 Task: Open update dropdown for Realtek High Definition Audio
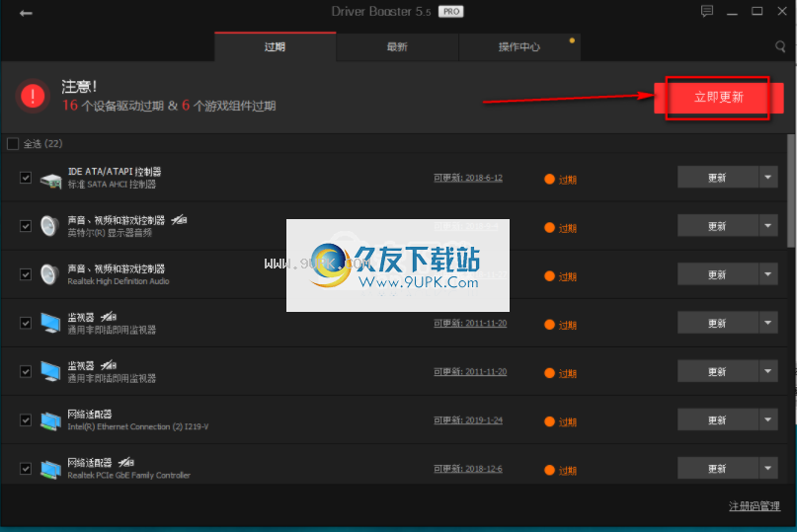click(768, 273)
